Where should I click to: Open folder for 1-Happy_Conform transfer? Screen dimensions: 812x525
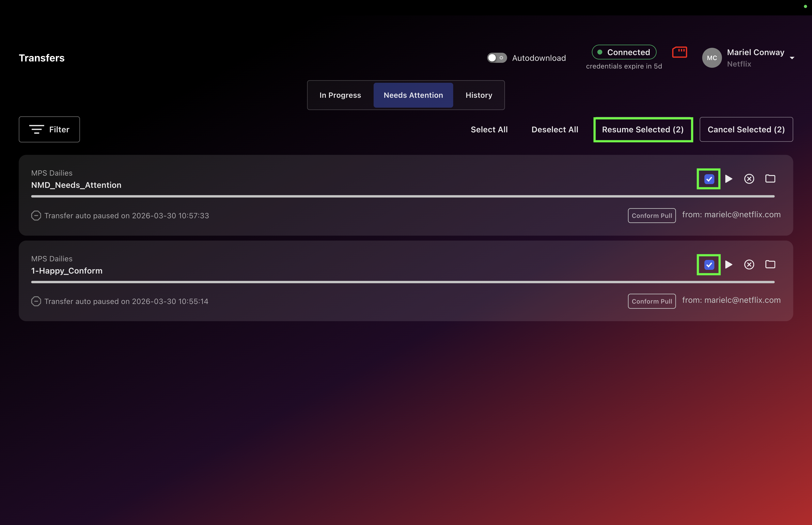[x=770, y=264]
